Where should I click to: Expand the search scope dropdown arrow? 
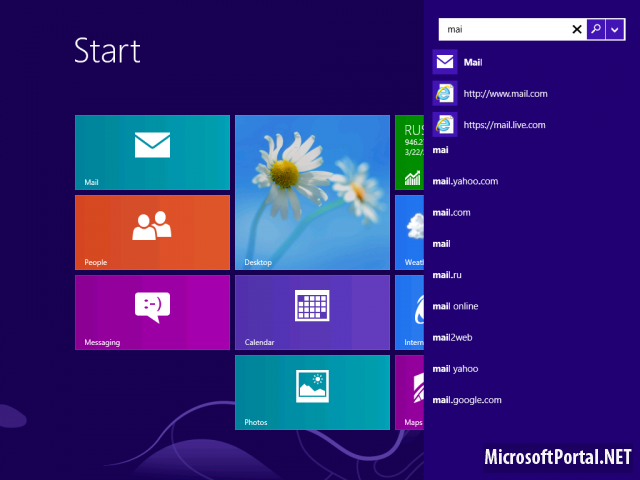tap(615, 29)
